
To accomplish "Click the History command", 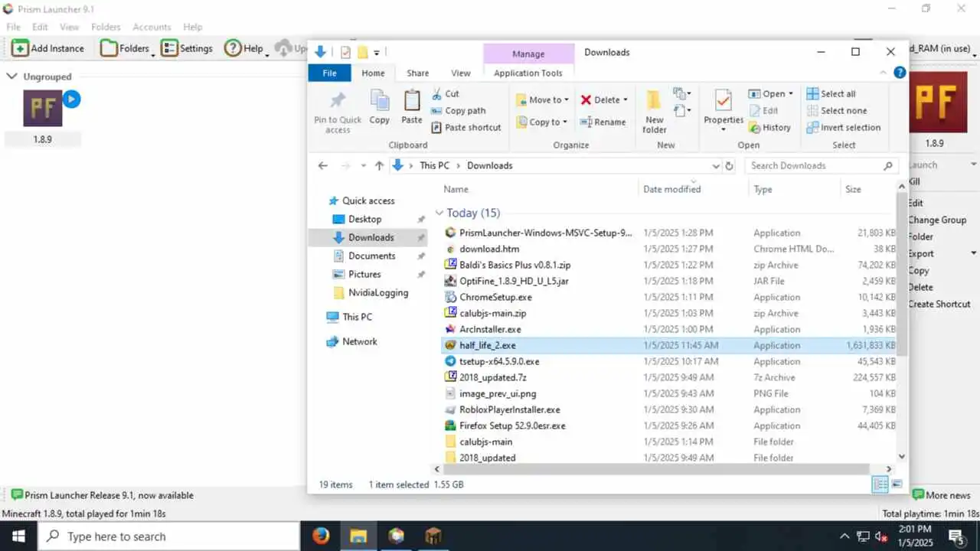I will tap(769, 127).
